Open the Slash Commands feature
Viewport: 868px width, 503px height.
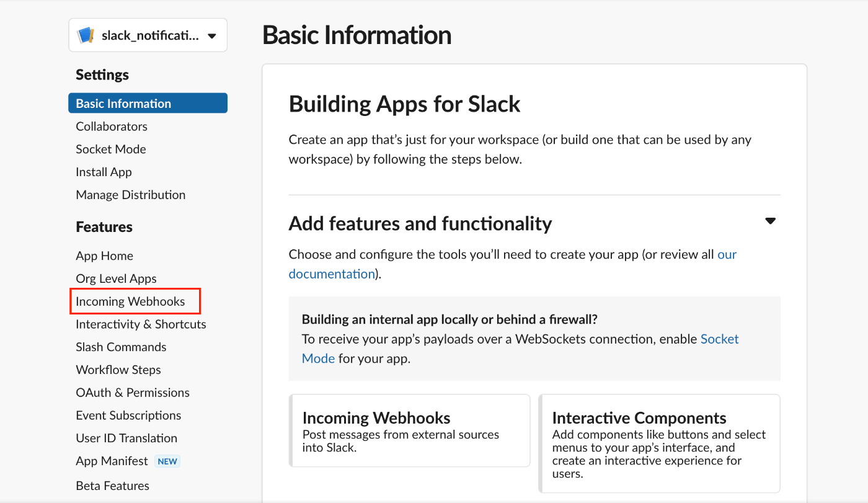tap(121, 347)
